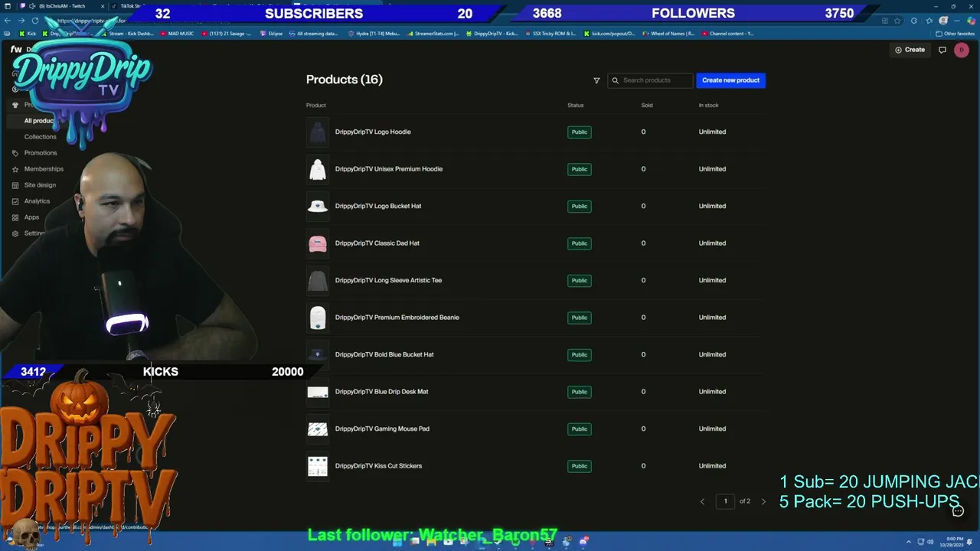980x551 pixels.
Task: Open the Channel content bookmark
Action: pyautogui.click(x=727, y=34)
